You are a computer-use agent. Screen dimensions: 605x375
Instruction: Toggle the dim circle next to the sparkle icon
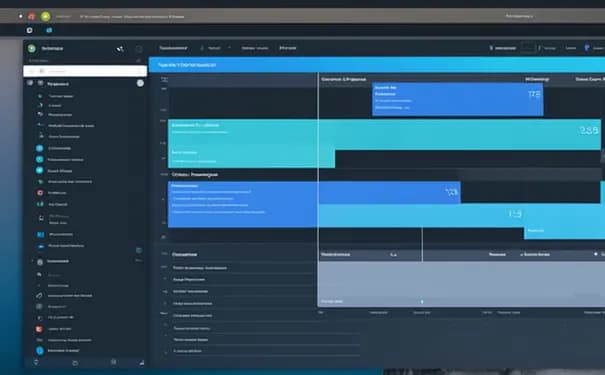tap(139, 49)
